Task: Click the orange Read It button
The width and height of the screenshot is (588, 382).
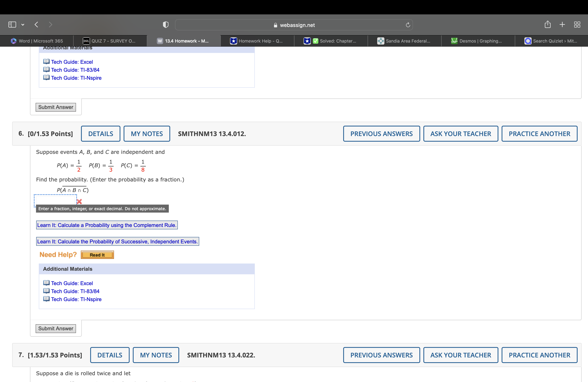Action: 97,255
